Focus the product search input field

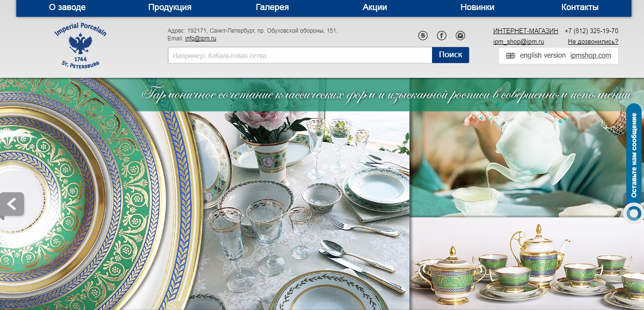(x=300, y=55)
